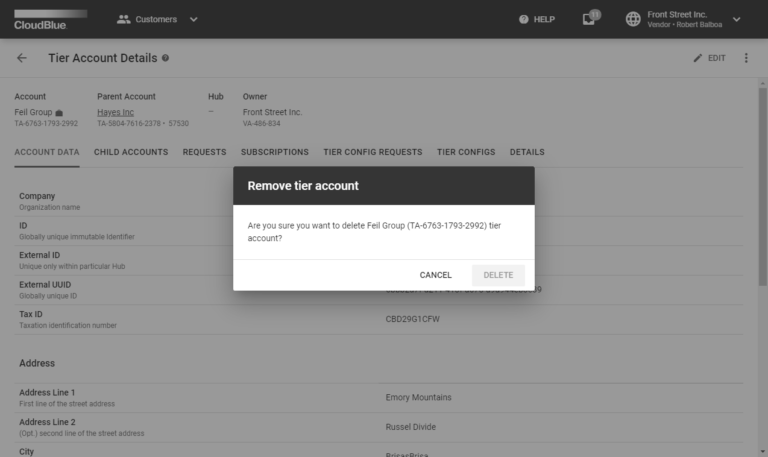Click the Customers people icon

click(x=123, y=20)
